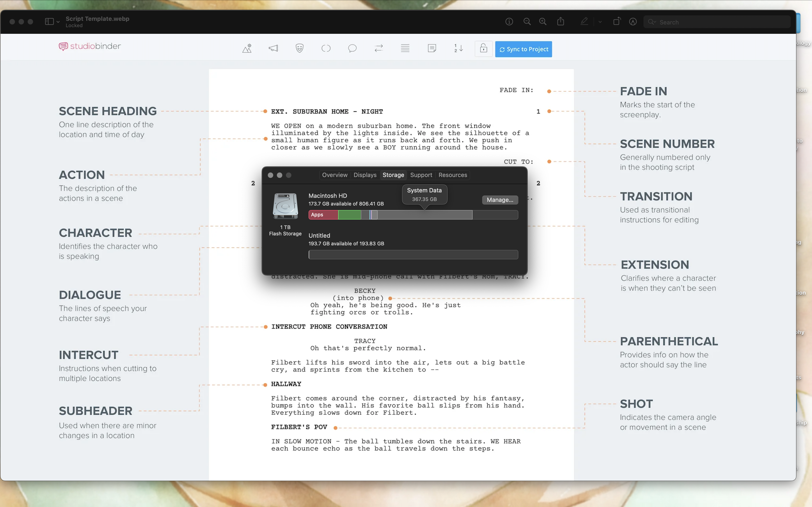Switch to the Displays tab

click(365, 175)
